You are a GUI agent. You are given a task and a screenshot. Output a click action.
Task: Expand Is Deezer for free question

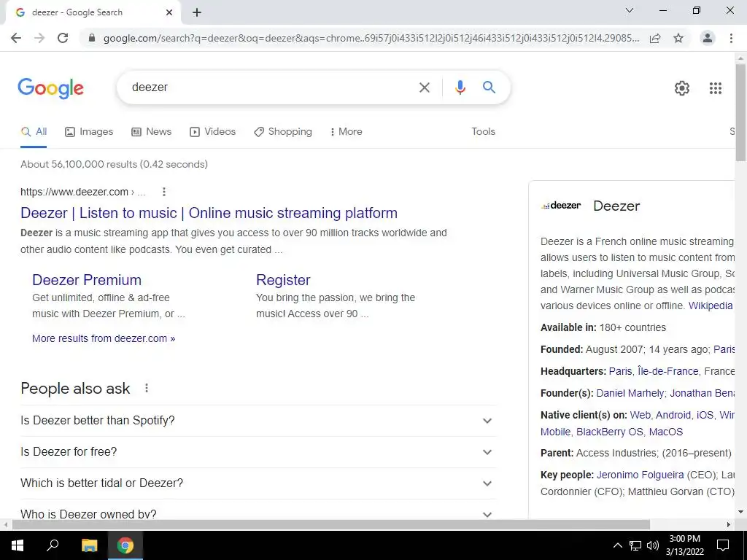coord(258,452)
